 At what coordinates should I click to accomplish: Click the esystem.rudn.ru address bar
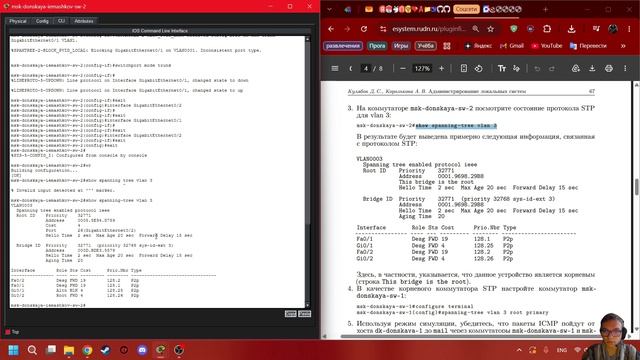pyautogui.click(x=429, y=29)
